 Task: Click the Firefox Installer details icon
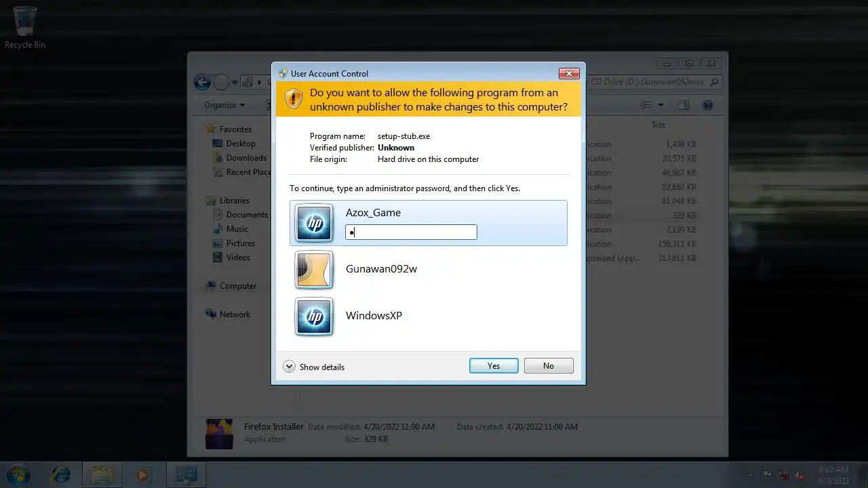220,434
